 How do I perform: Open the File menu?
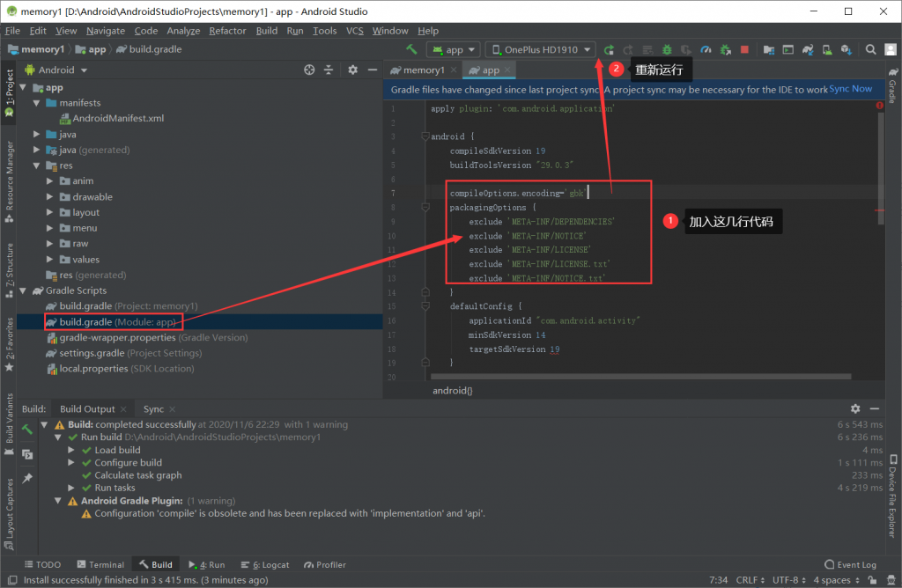[12, 31]
